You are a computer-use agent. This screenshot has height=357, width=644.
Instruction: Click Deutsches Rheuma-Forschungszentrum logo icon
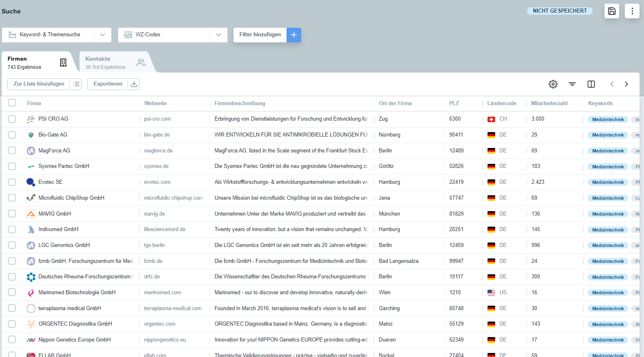point(31,277)
